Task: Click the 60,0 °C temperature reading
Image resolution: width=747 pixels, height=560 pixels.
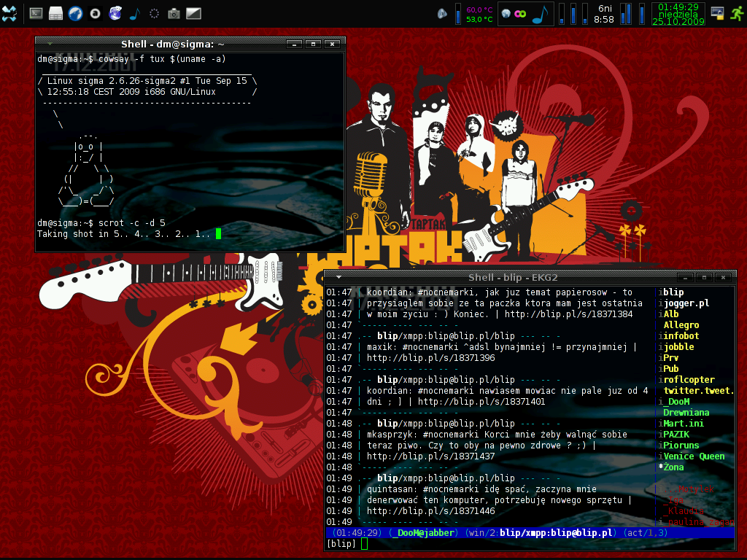Action: coord(479,9)
